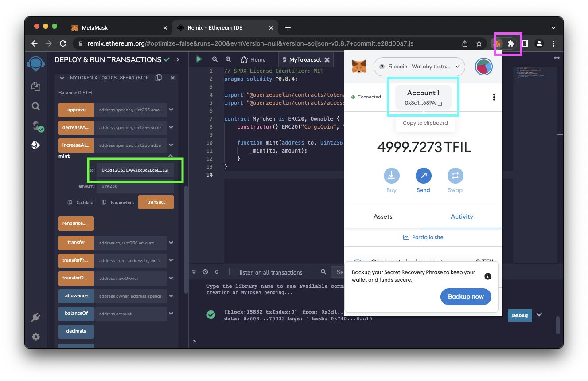Image resolution: width=588 pixels, height=381 pixels.
Task: Click the balanceOf address account field
Action: [130, 314]
